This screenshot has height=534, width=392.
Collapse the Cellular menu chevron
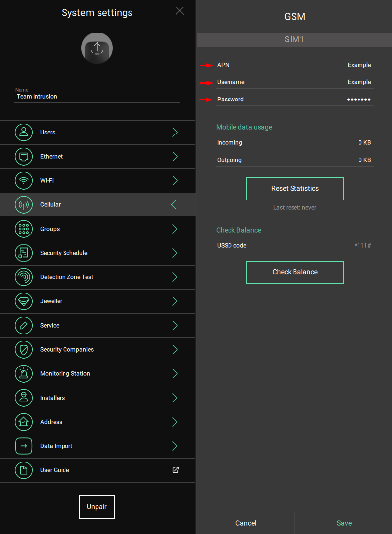(174, 204)
